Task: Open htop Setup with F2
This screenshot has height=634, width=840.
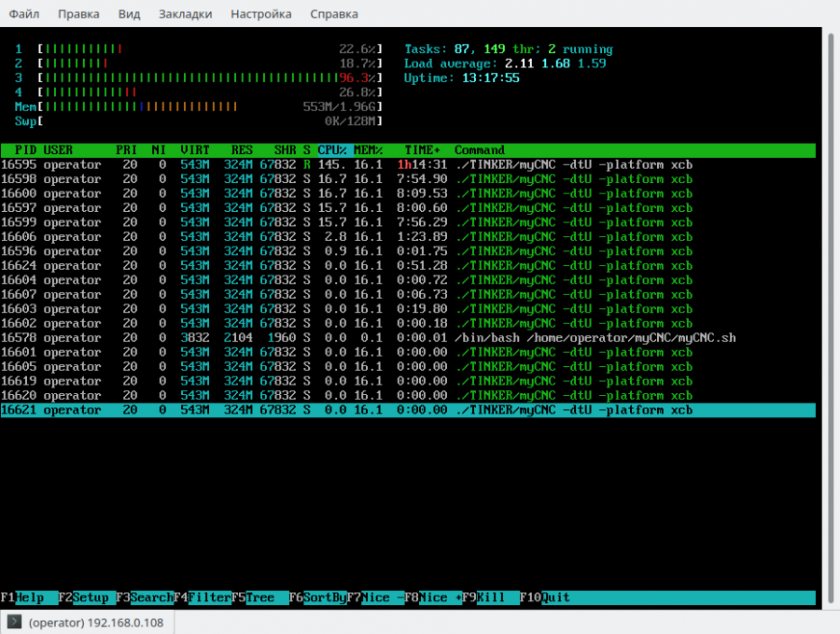Action: tap(91, 598)
